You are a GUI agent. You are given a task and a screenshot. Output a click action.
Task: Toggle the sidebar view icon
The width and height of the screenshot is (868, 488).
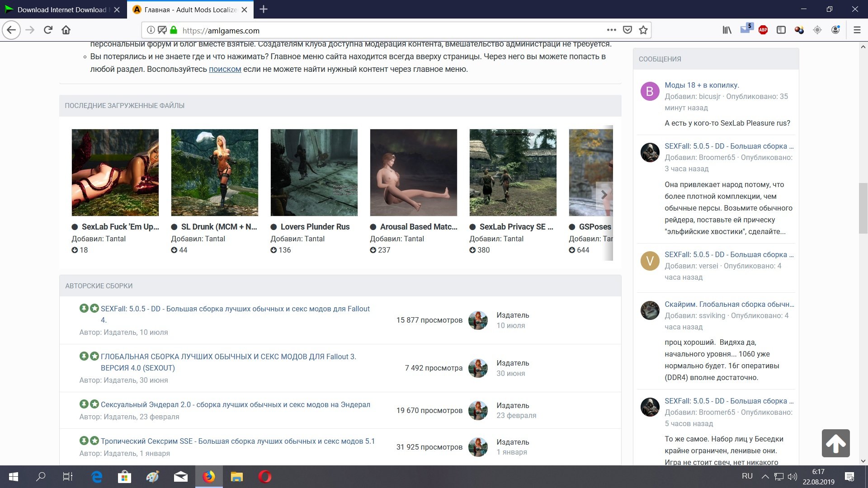[x=781, y=30]
